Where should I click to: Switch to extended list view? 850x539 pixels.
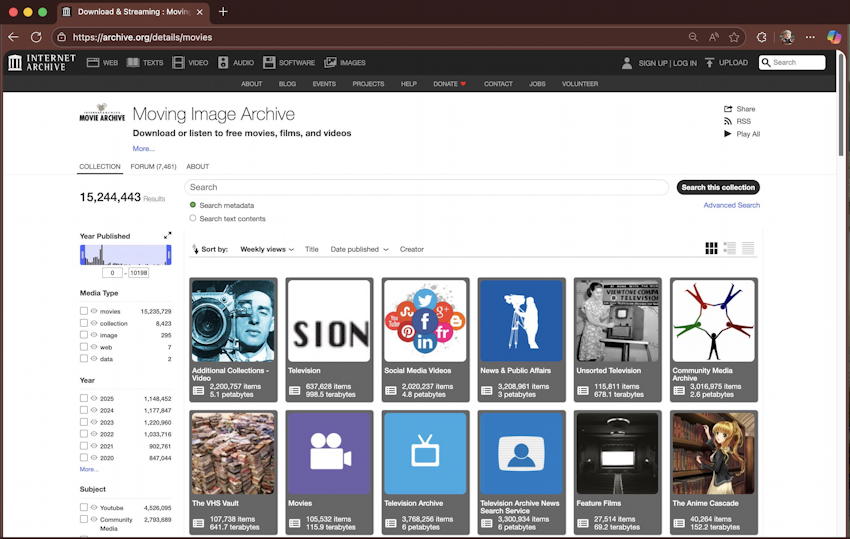(730, 248)
